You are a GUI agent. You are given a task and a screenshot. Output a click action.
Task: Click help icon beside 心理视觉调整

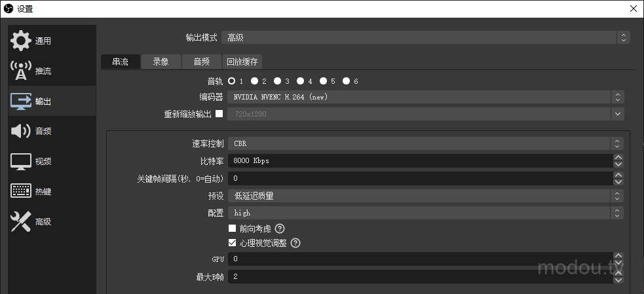(x=295, y=243)
